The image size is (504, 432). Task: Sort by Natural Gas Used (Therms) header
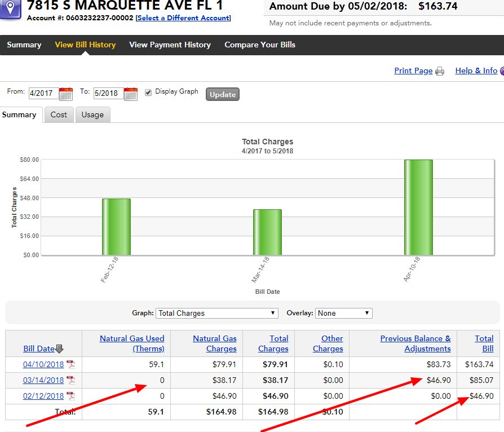pyautogui.click(x=132, y=343)
